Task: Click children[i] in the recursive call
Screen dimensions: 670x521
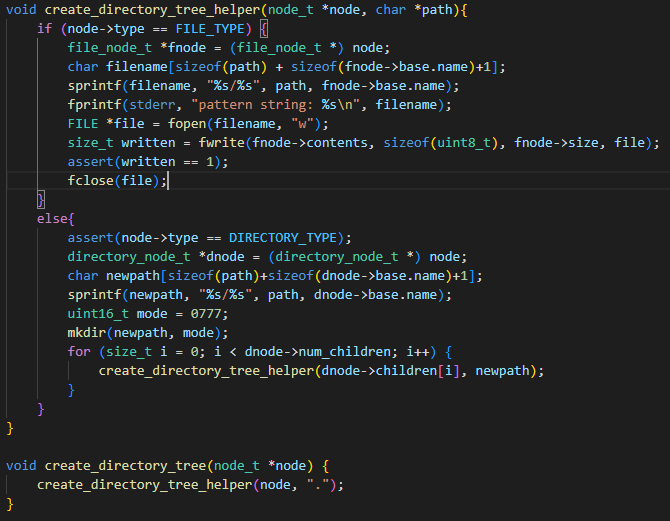Action: tap(422, 370)
